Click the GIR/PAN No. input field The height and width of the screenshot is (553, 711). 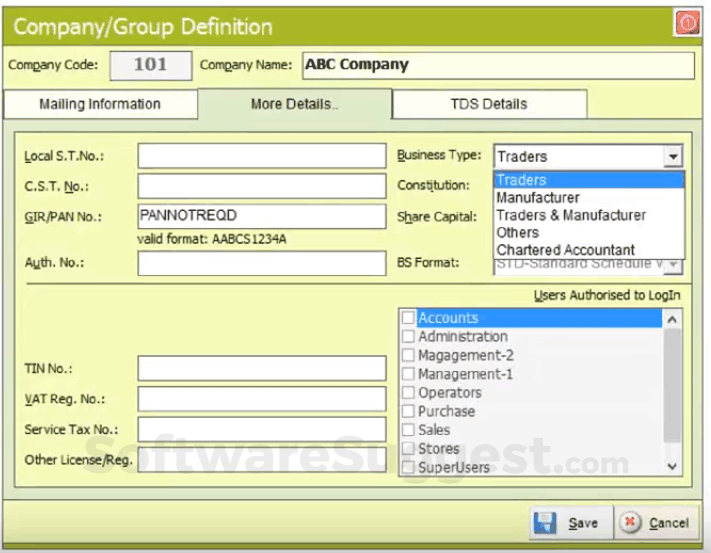261,216
